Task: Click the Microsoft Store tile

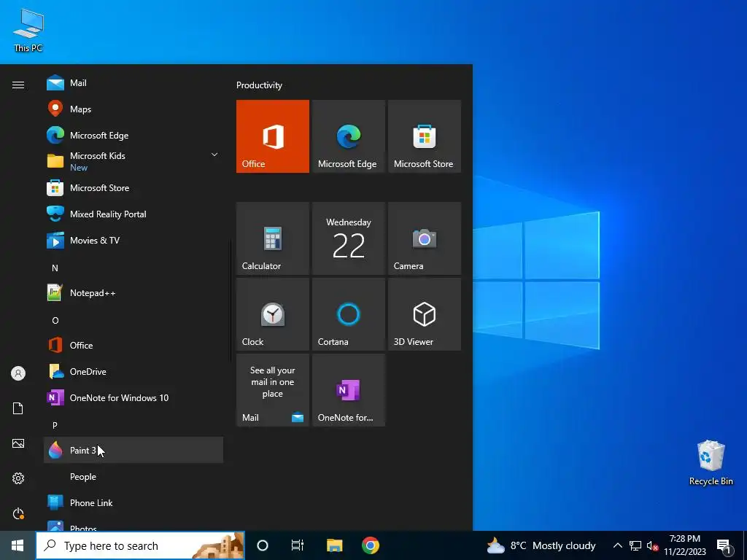Action: coord(425,136)
